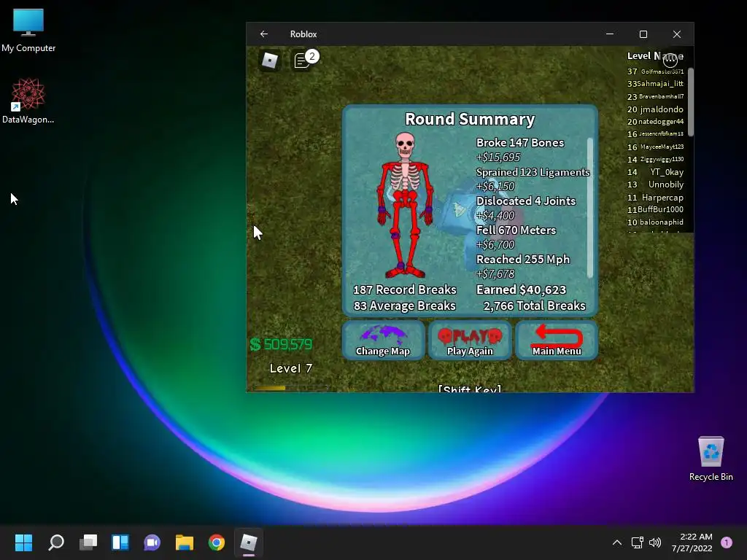Minimize the Roblox window
The width and height of the screenshot is (747, 560).
point(610,34)
